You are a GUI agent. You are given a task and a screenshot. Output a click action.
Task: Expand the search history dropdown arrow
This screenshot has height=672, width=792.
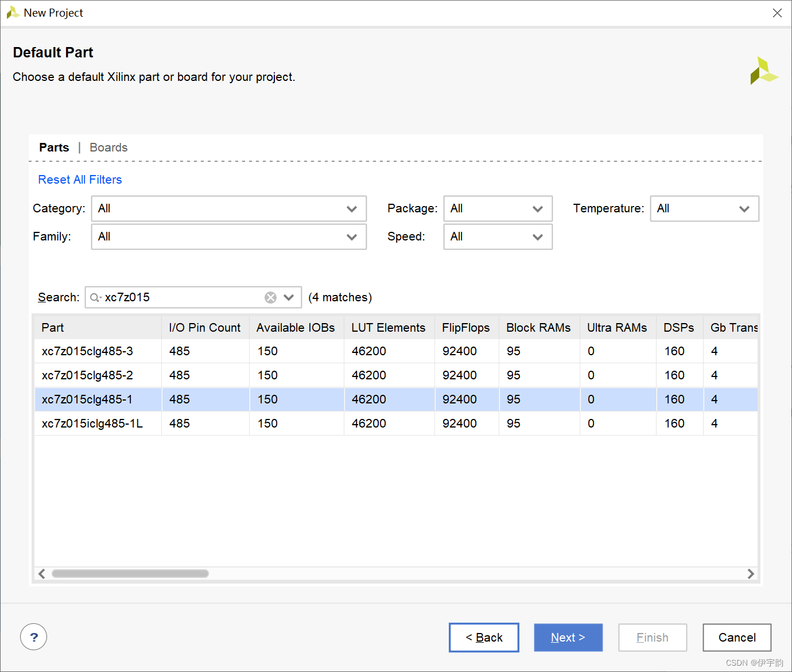(x=289, y=297)
